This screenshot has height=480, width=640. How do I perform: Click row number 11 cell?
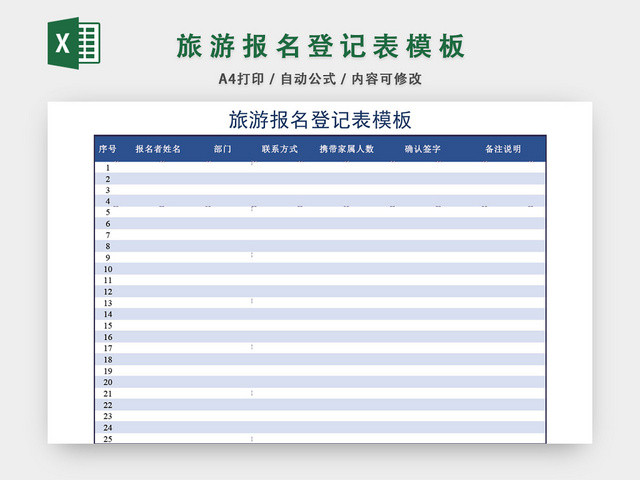pos(108,280)
